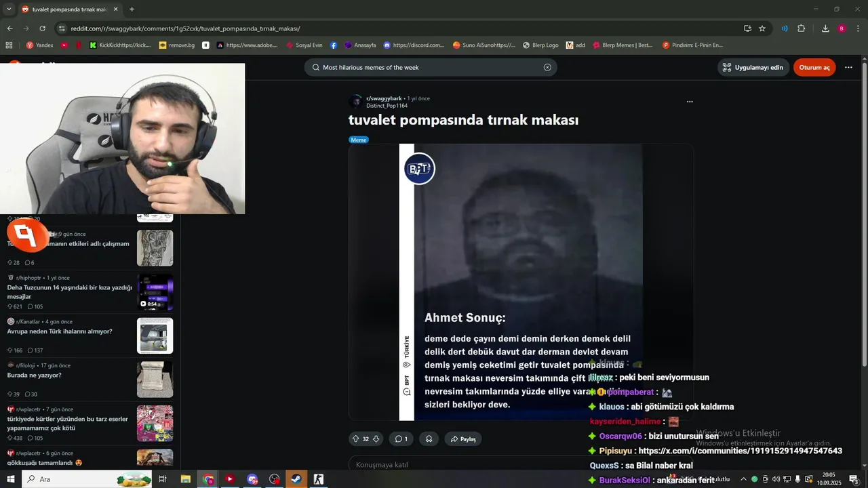The width and height of the screenshot is (868, 488).
Task: Open the notification center icon
Action: [x=854, y=479]
